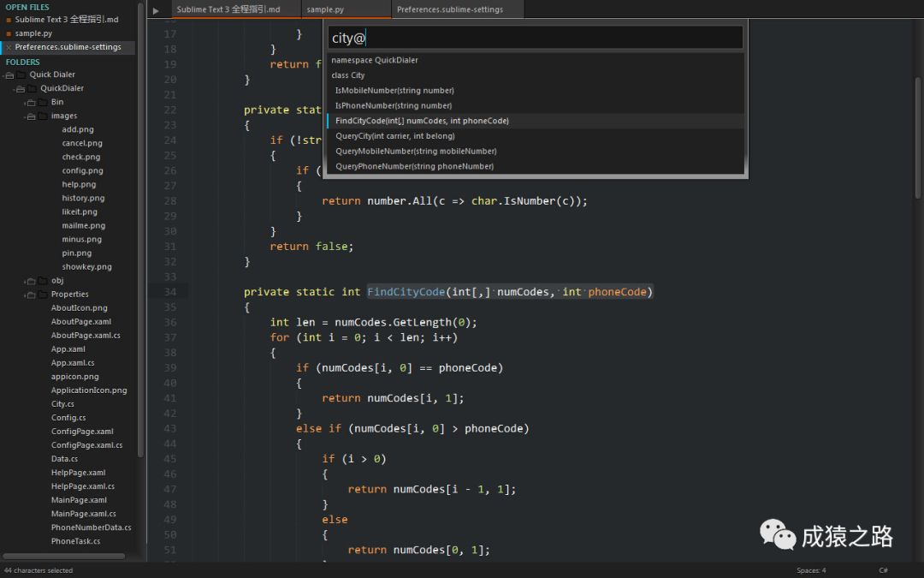Click the unsaved marker beside Sublime Text 3 全程指引.md
The image size is (924, 578).
tap(9, 20)
